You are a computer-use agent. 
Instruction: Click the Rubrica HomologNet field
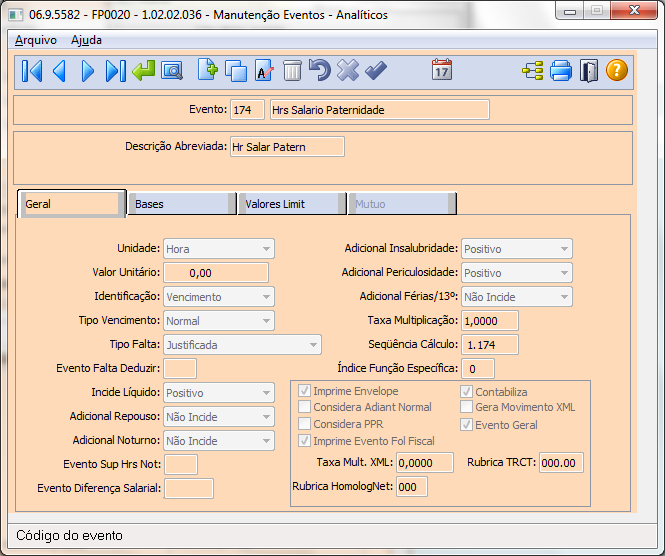click(412, 486)
